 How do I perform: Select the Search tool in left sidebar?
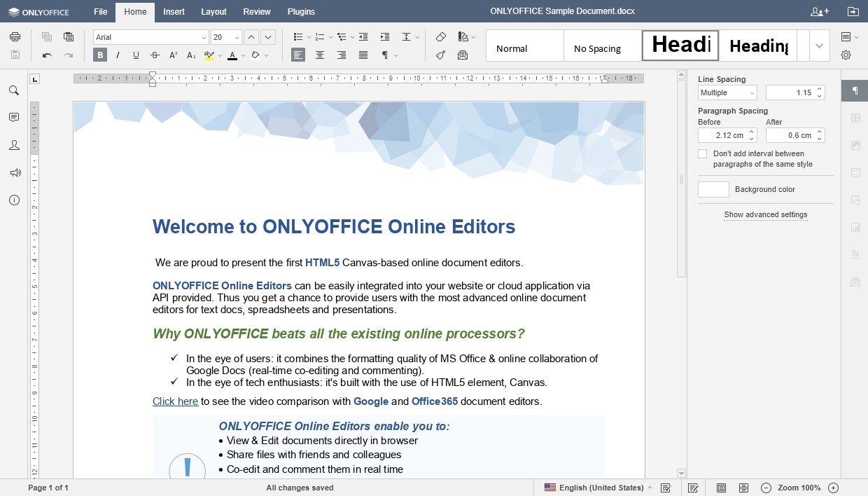(x=14, y=90)
